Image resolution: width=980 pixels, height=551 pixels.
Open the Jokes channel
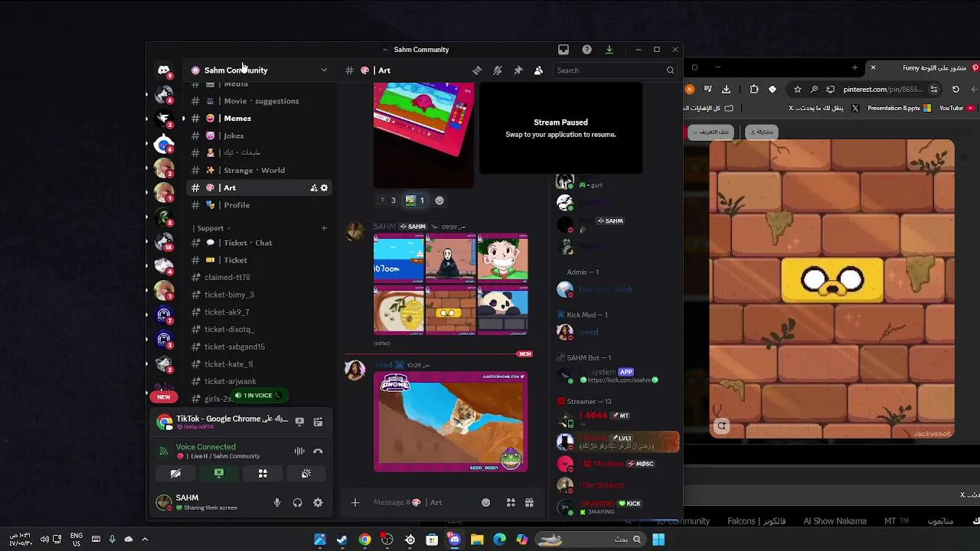point(259,136)
